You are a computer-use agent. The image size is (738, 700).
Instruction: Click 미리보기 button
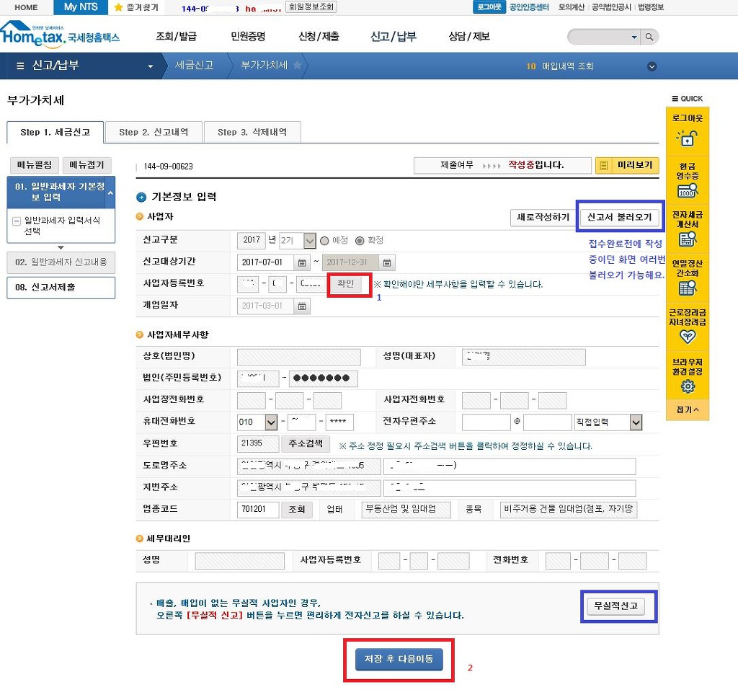click(x=627, y=165)
